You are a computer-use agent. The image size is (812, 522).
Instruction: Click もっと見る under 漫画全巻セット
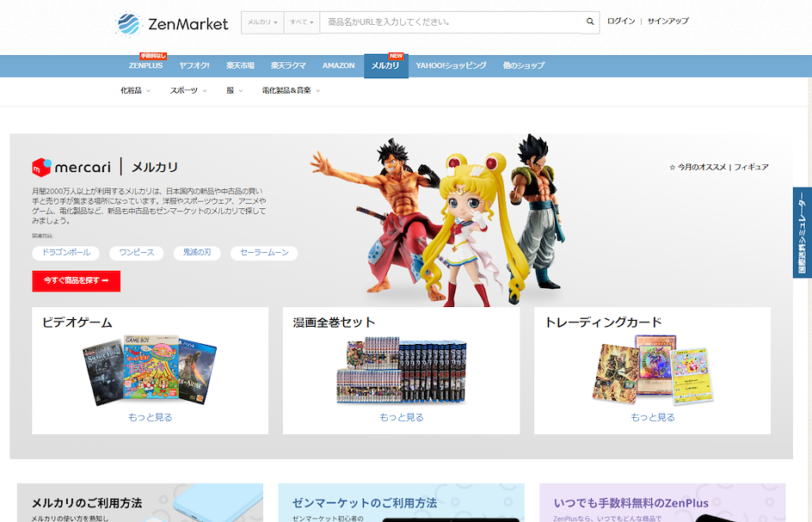(x=402, y=417)
